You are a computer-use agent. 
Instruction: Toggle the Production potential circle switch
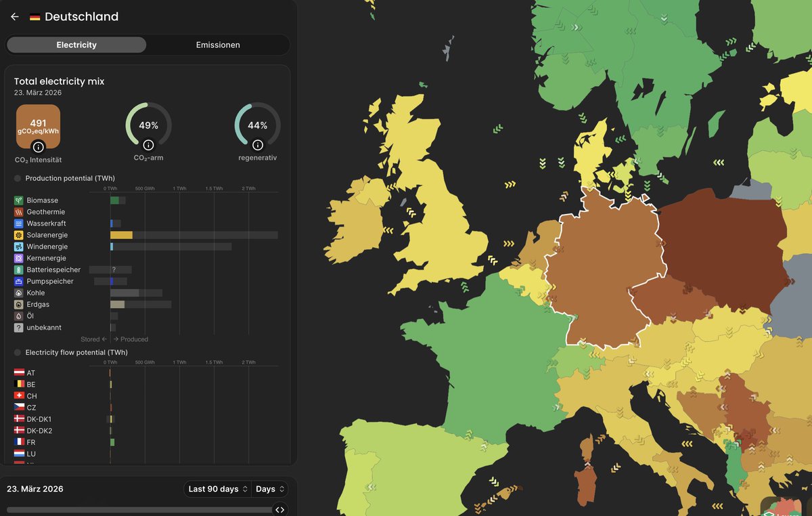18,178
